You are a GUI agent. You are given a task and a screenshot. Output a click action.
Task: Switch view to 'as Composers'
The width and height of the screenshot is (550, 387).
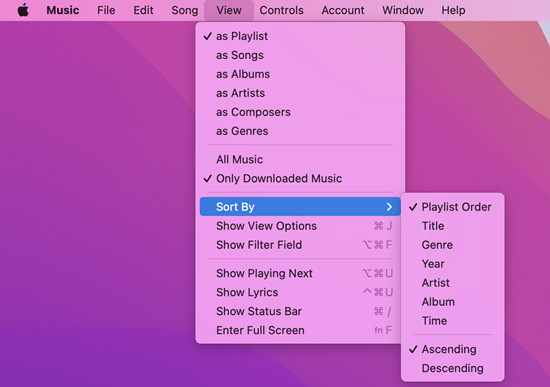coord(300,112)
